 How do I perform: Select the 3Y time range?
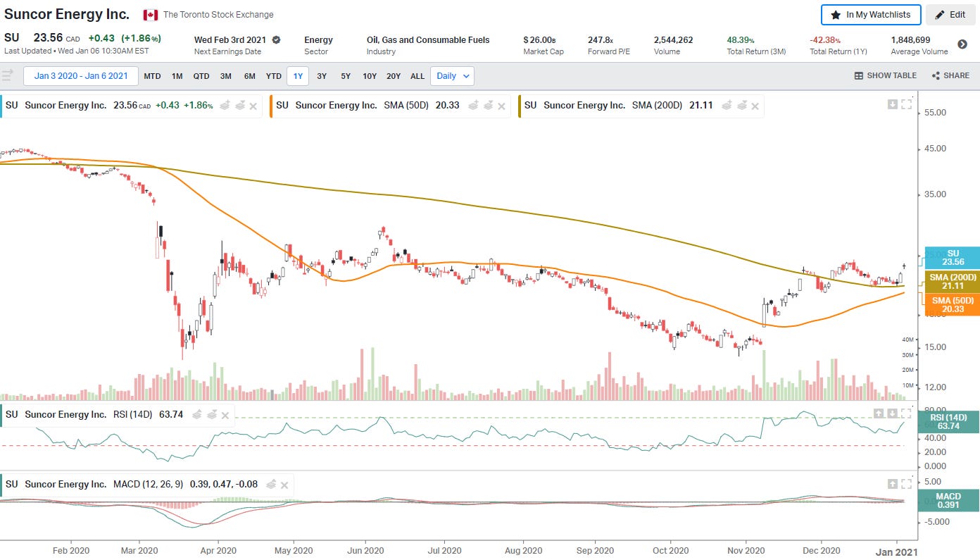click(322, 76)
